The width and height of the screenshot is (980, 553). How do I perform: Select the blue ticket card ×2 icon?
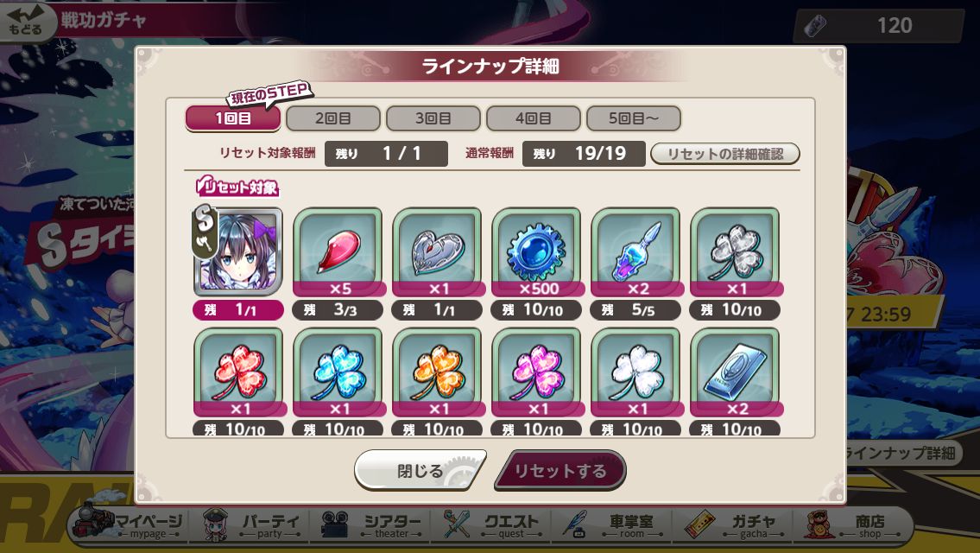pyautogui.click(x=735, y=372)
